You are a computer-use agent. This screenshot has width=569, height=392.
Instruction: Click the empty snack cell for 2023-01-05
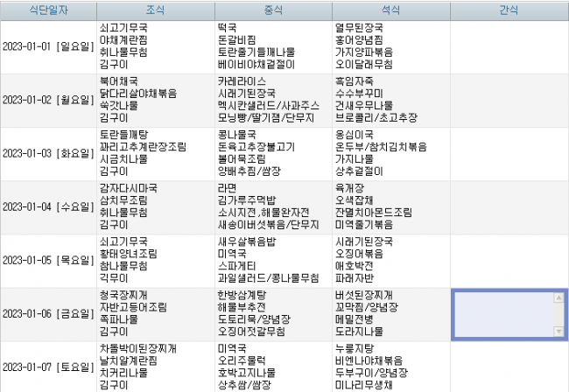[509, 260]
